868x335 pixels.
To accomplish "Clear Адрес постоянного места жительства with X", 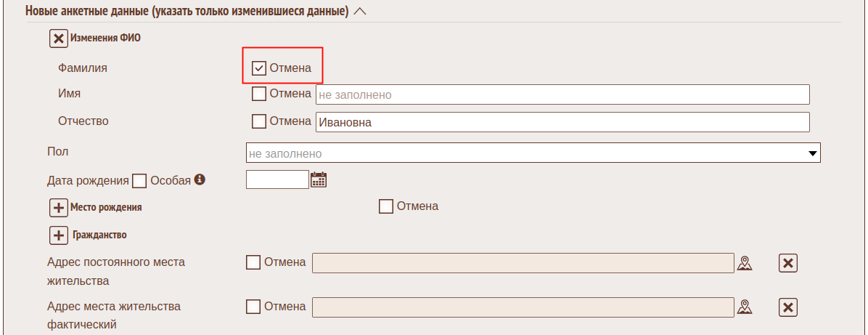I will 788,263.
